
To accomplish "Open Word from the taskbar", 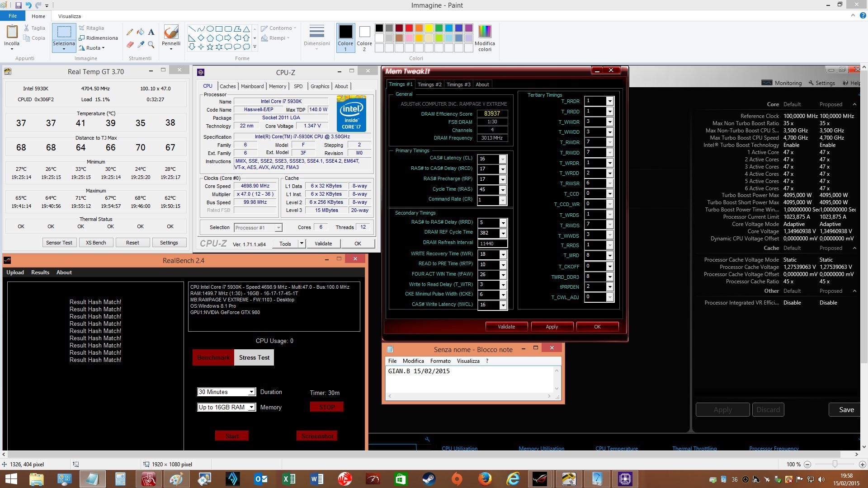I will [316, 479].
